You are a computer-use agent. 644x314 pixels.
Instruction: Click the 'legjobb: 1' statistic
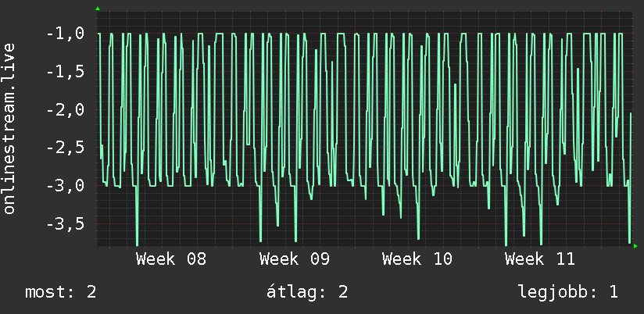coord(568,292)
